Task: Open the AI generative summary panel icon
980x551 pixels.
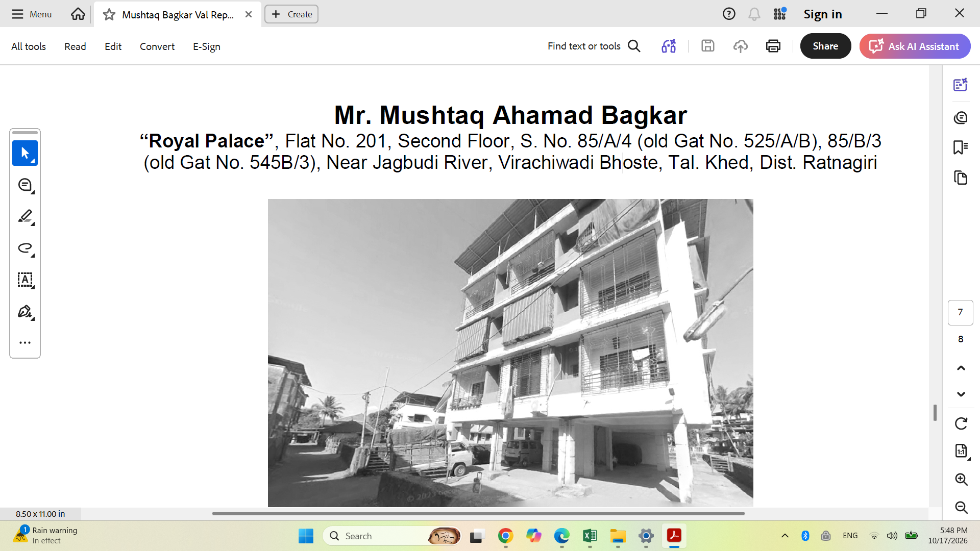Action: [961, 85]
